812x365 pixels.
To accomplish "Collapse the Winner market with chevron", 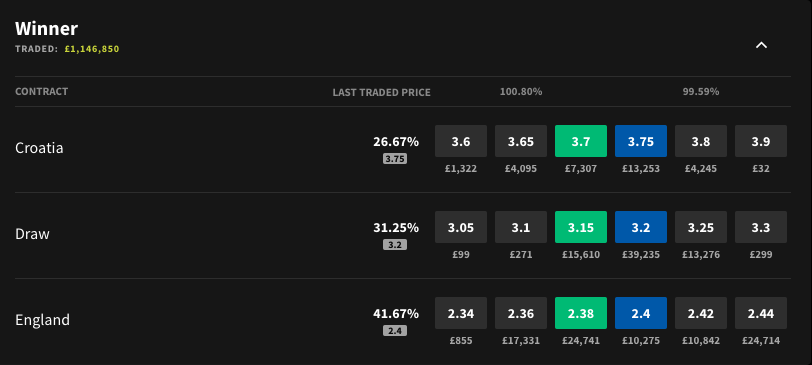I will pyautogui.click(x=761, y=45).
